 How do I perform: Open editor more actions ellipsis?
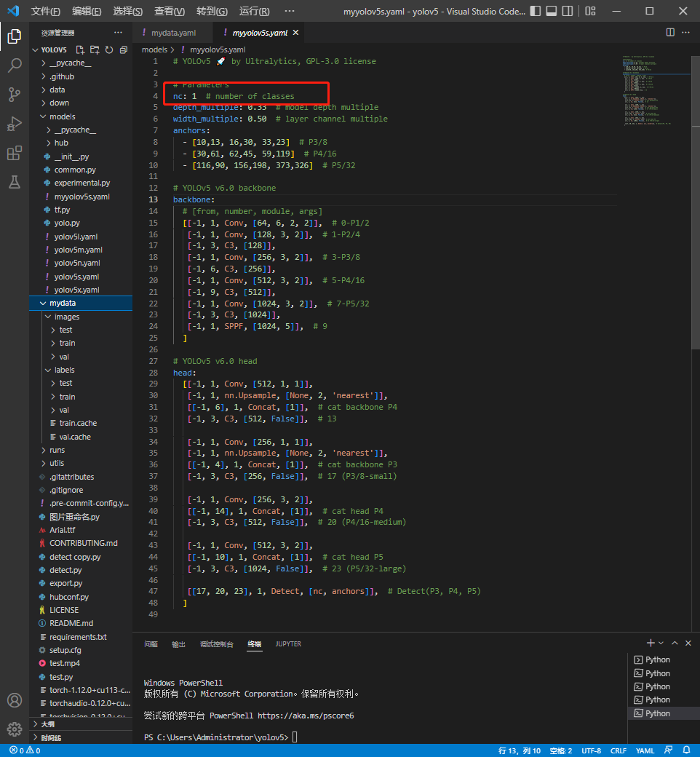pyautogui.click(x=685, y=32)
